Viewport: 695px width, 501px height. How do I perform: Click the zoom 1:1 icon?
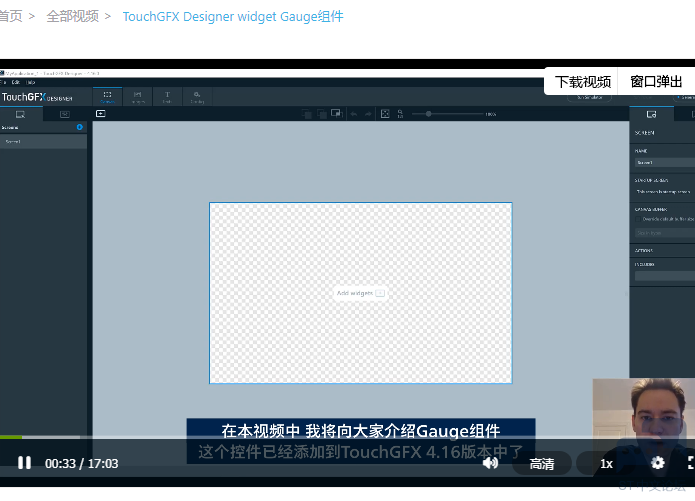pyautogui.click(x=400, y=114)
